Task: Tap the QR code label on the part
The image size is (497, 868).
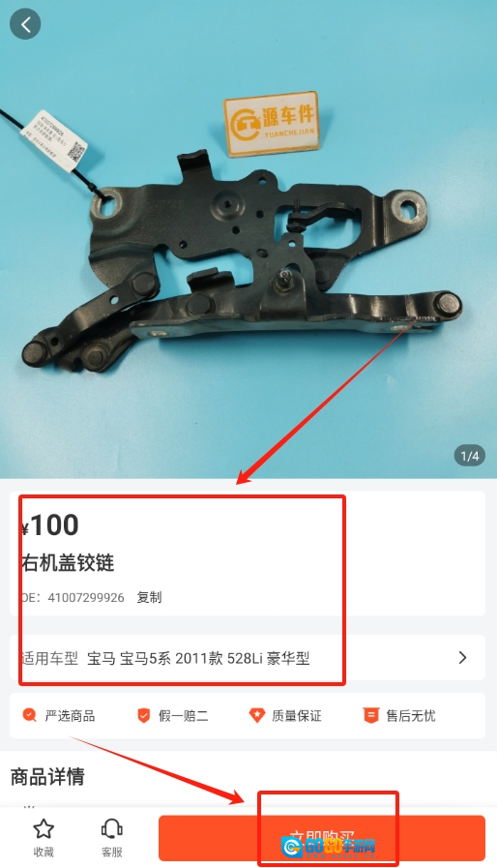Action: [54, 140]
